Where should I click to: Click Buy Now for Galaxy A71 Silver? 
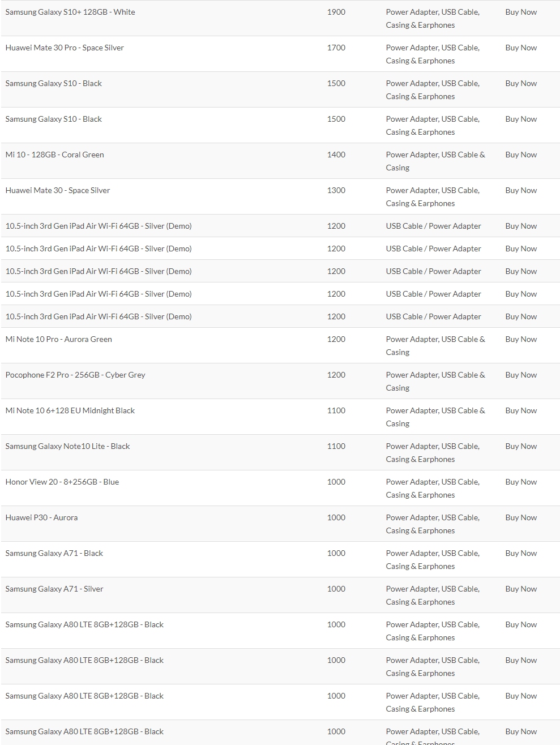tap(521, 589)
